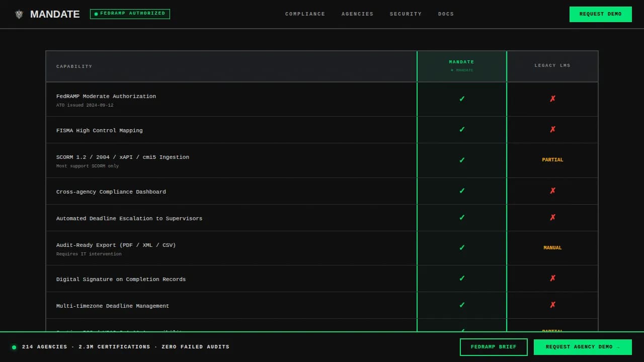Click Legacy X for Multi-timezone Deadline Management

click(552, 305)
